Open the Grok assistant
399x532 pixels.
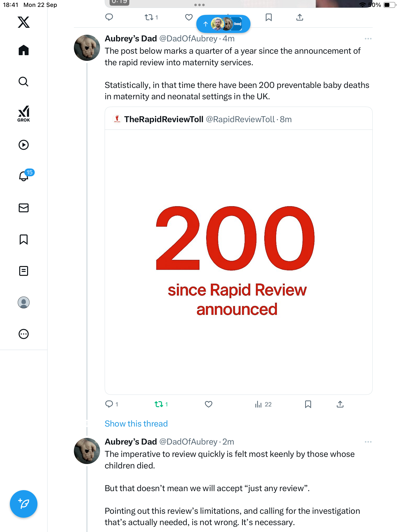click(x=24, y=114)
